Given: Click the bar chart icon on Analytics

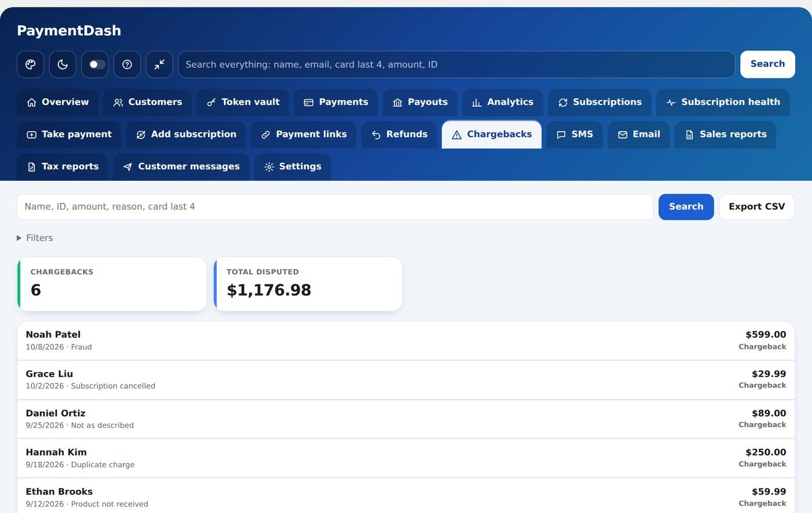Looking at the screenshot, I should (477, 103).
